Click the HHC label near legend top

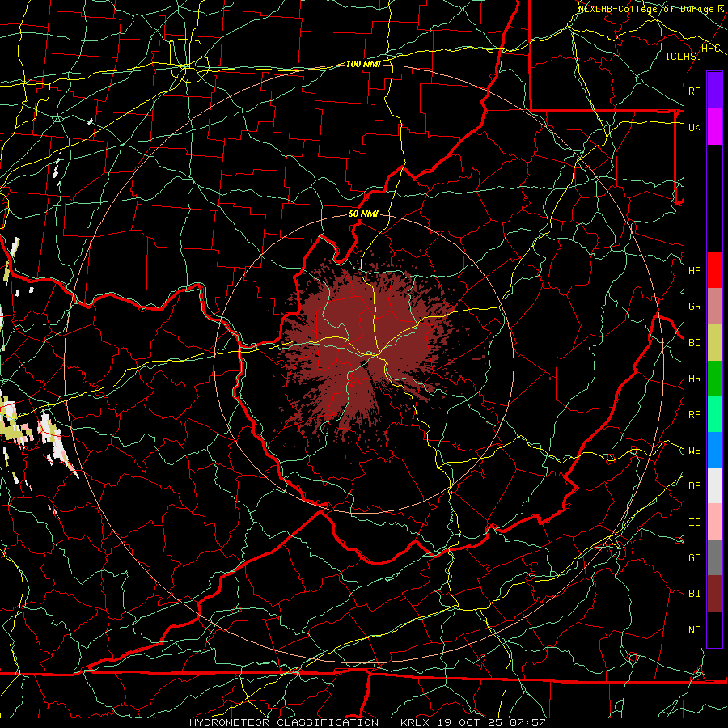tap(711, 48)
